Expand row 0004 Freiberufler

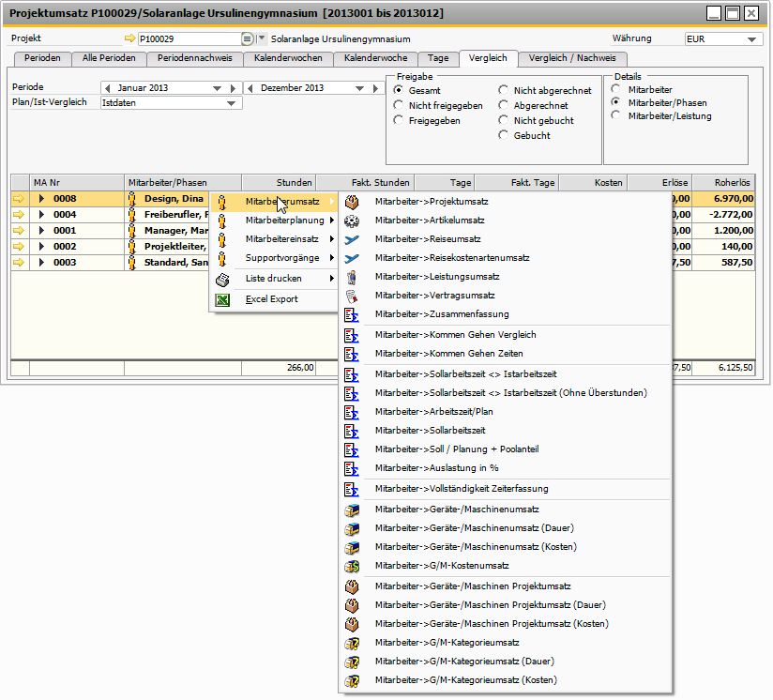41,215
